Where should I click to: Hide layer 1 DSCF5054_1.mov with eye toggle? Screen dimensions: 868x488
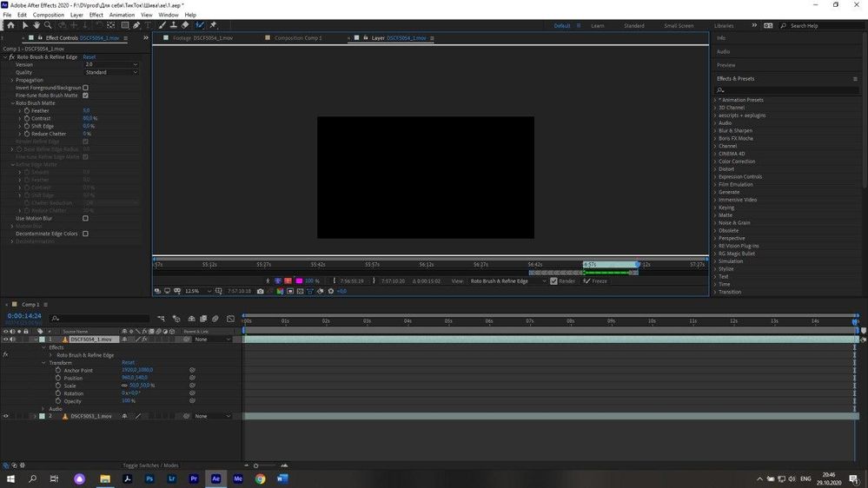(x=6, y=340)
